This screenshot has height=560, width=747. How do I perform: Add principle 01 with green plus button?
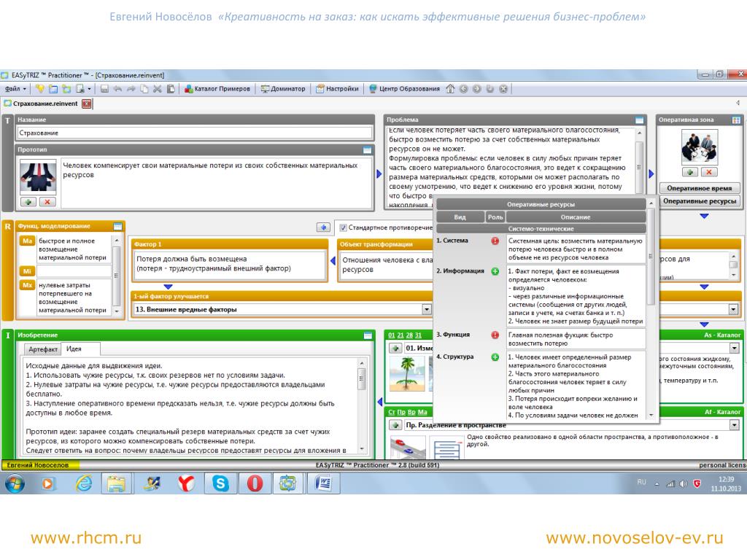tap(395, 348)
